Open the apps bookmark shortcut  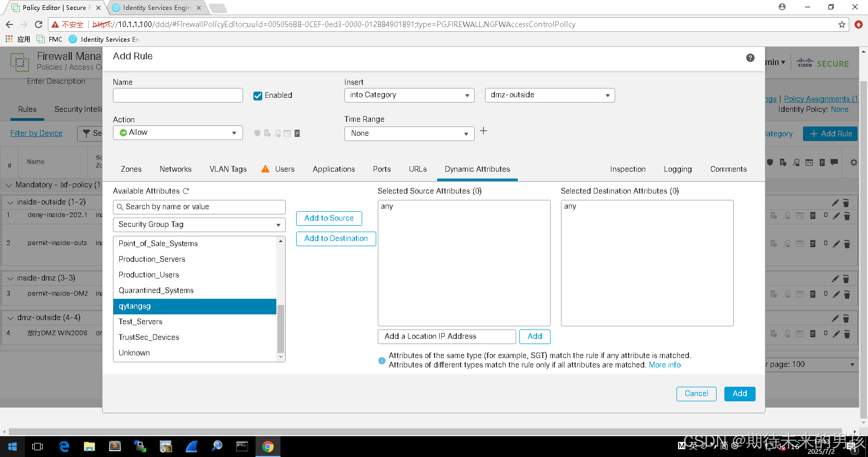[18, 39]
